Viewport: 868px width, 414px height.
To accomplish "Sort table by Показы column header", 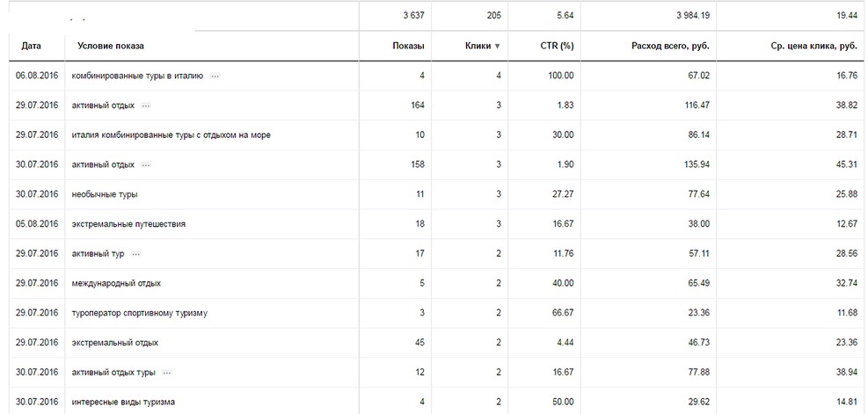I will pos(408,46).
